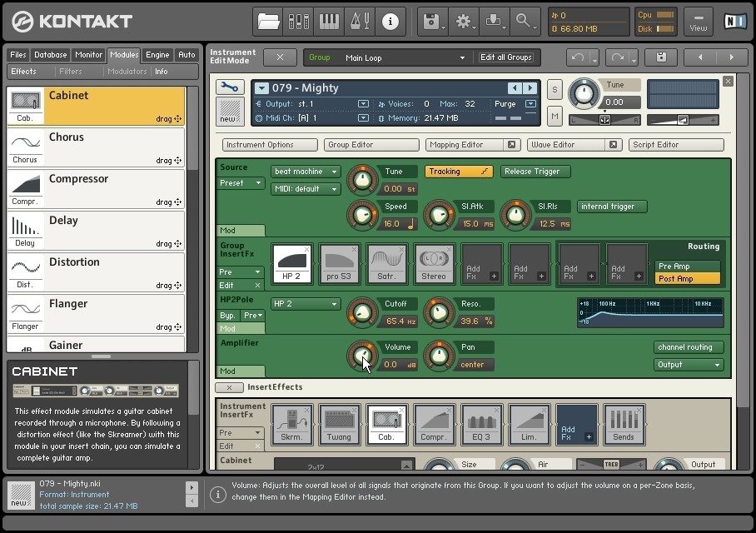Click the filter Cutoff knob
This screenshot has width=756, height=533.
click(x=362, y=312)
